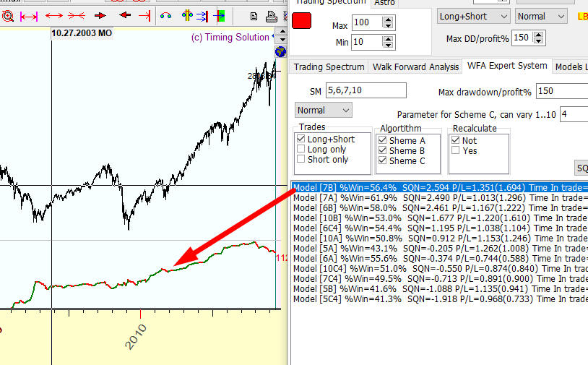The image size is (588, 365).
Task: Switch to the Walk Forward Analysis tab
Action: coord(415,66)
